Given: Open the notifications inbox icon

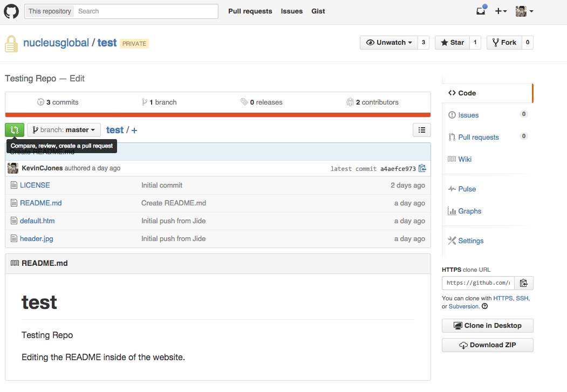Looking at the screenshot, I should point(481,10).
